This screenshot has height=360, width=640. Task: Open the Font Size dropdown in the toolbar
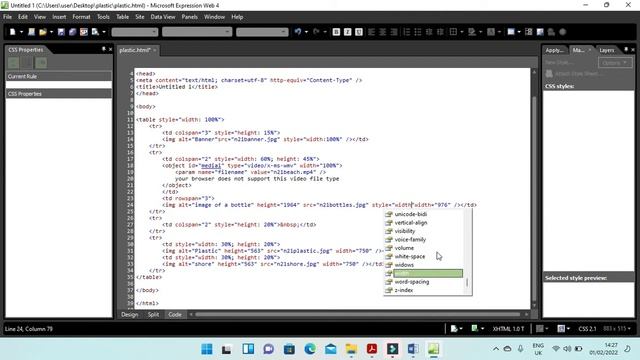[262, 32]
